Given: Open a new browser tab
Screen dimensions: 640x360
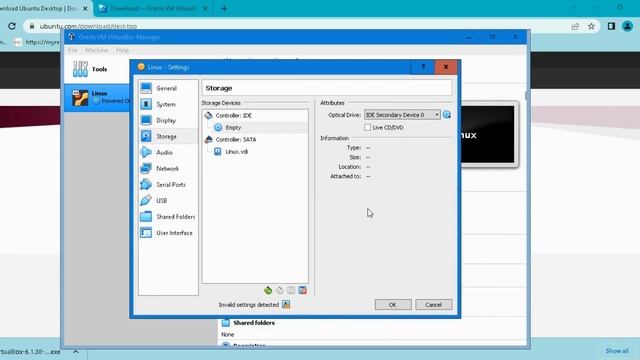Looking at the screenshot, I should (224, 9).
